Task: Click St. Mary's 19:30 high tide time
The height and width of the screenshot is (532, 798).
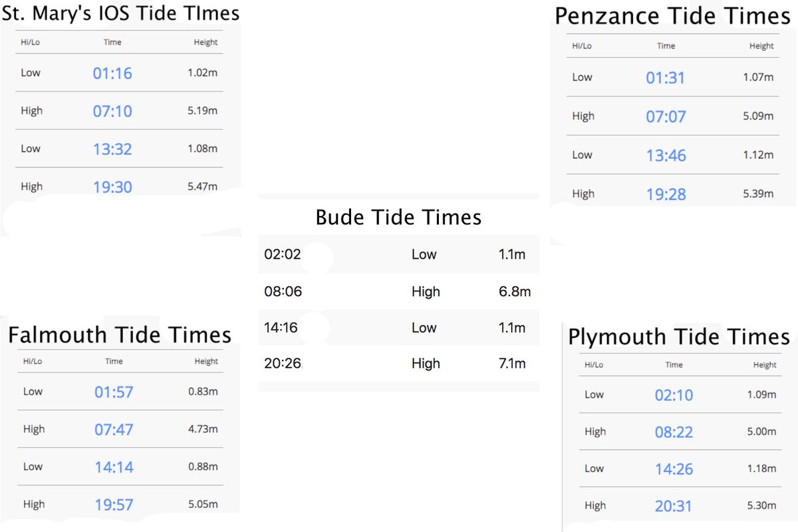Action: pos(112,187)
